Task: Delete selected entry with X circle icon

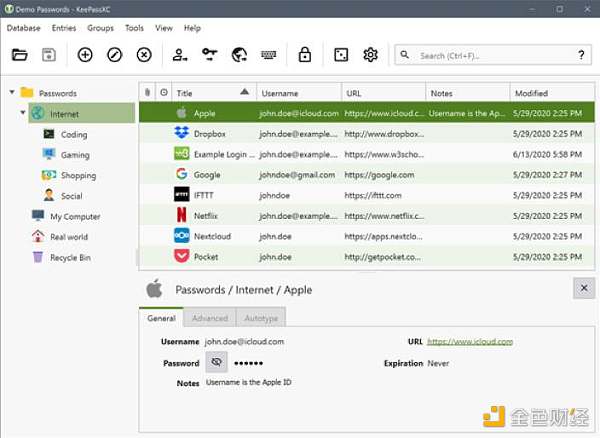Action: [144, 55]
